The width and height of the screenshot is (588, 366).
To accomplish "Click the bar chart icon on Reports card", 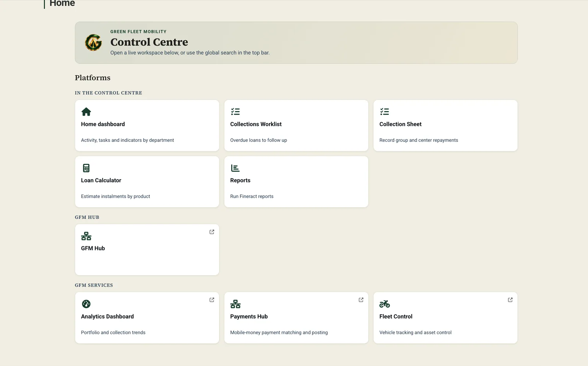I will click(x=235, y=168).
